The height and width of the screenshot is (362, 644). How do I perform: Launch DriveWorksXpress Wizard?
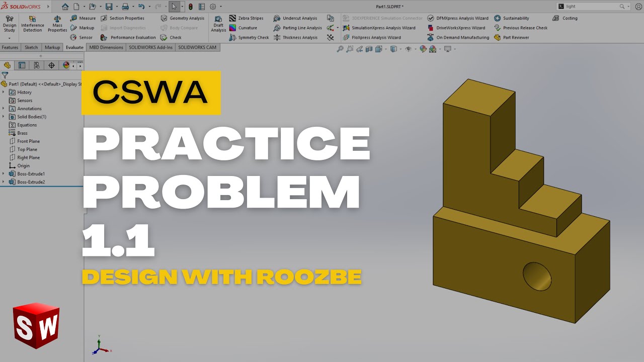(456, 28)
